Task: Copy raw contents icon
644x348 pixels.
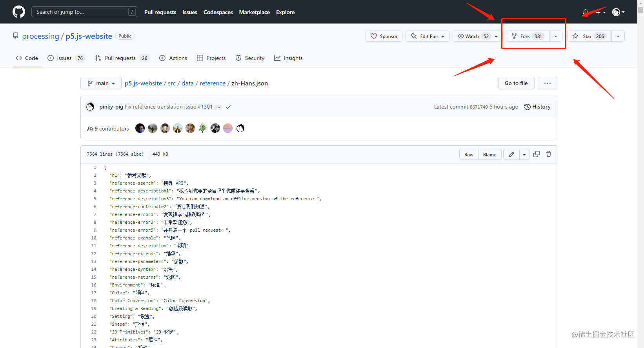Action: (537, 154)
